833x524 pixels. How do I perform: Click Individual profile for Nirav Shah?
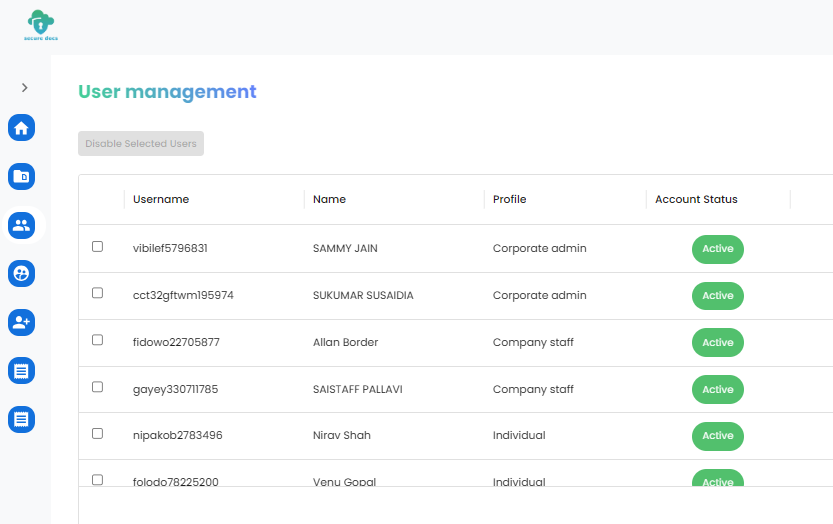519,435
